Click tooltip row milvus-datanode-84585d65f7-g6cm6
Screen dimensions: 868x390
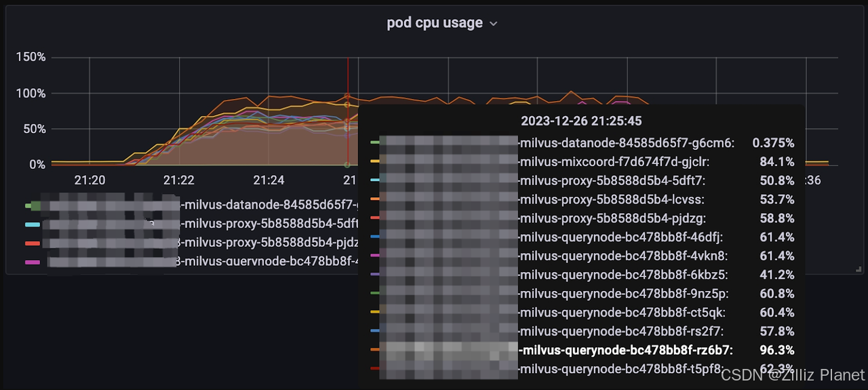click(583, 143)
